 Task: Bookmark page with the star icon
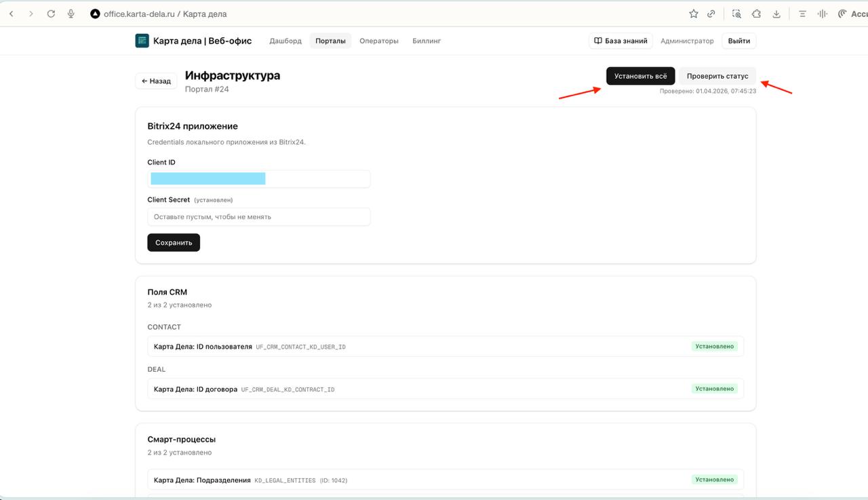click(693, 14)
